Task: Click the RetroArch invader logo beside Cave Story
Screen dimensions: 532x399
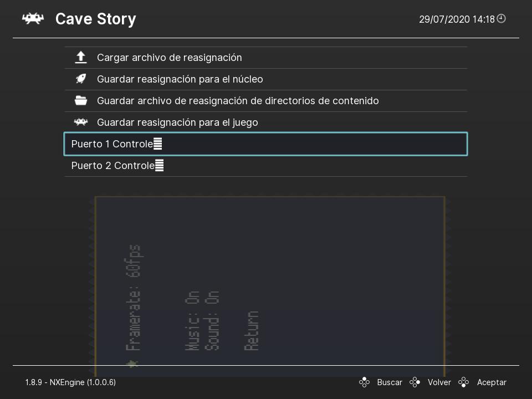Action: 33,19
